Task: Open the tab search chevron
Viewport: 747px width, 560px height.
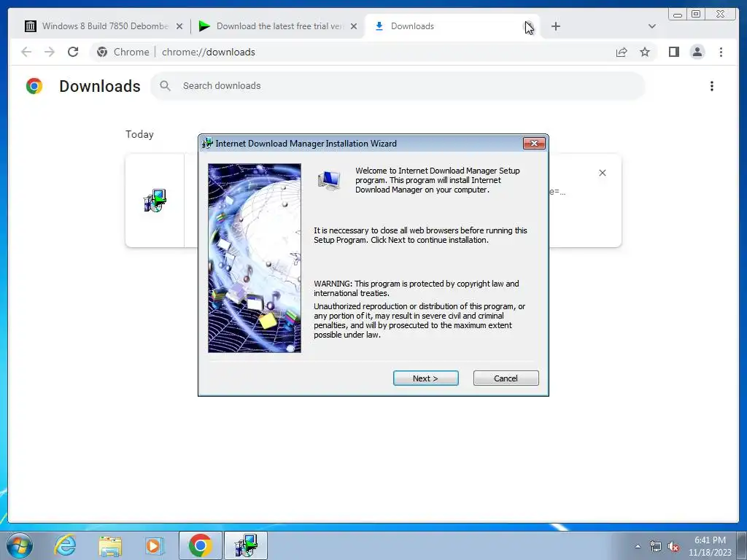Action: (x=651, y=26)
